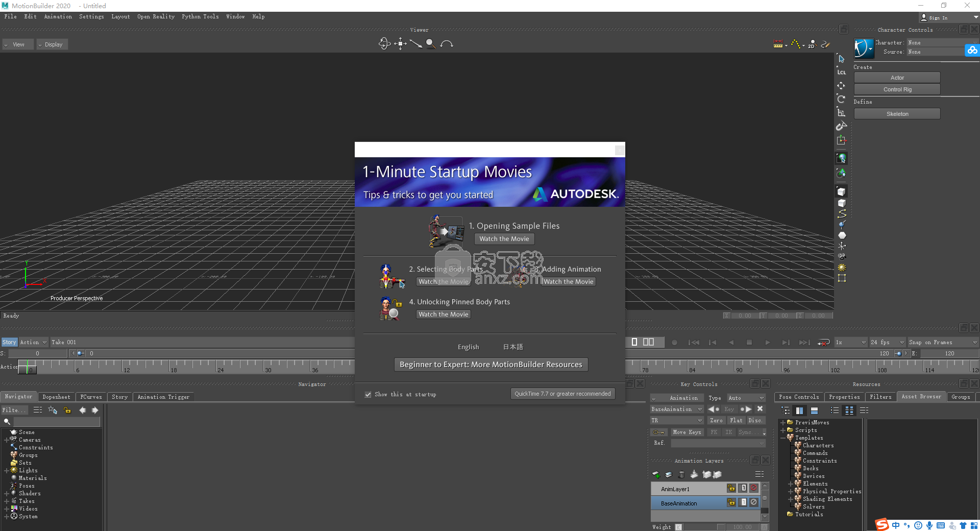Create an Actor in Character Controls
The height and width of the screenshot is (531, 980).
point(897,78)
